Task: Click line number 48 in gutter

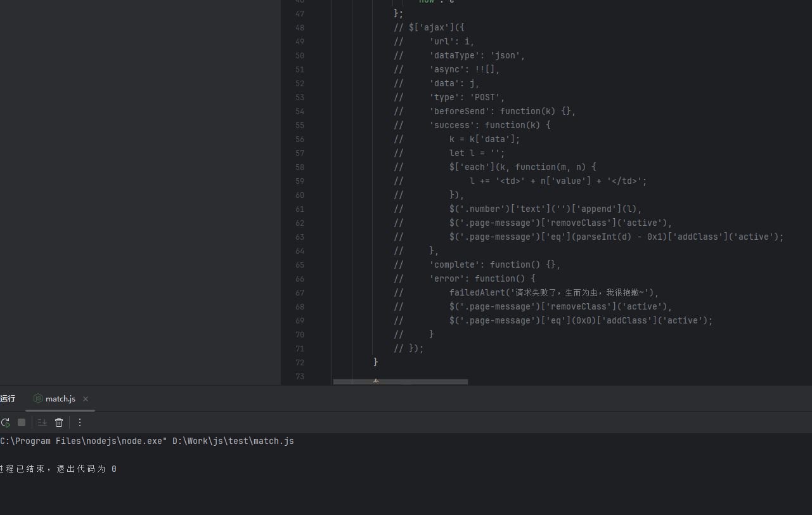Action: coord(300,28)
